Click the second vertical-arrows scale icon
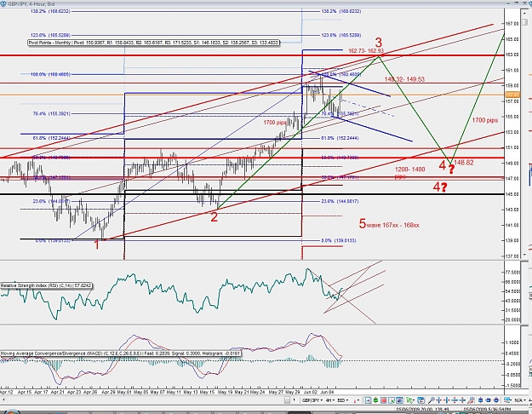The width and height of the screenshot is (532, 414). point(462,400)
